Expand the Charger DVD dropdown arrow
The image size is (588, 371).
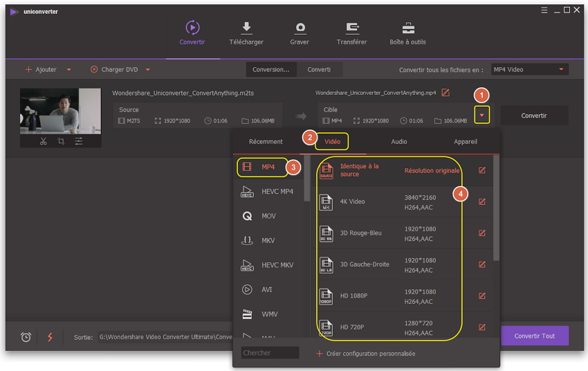click(148, 69)
